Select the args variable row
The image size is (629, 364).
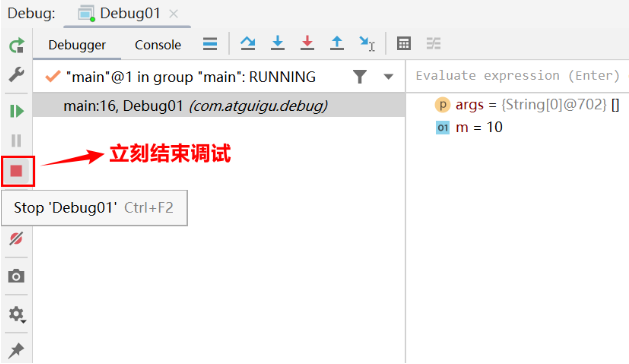(x=527, y=105)
